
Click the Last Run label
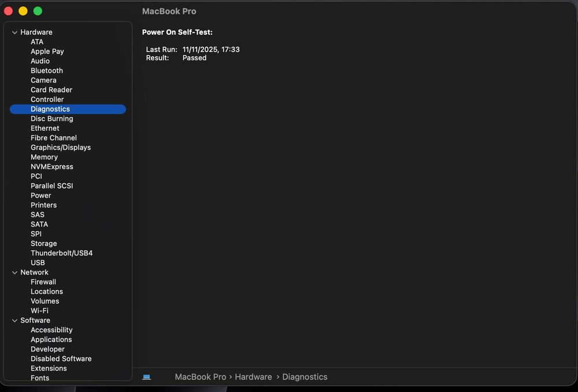point(161,49)
